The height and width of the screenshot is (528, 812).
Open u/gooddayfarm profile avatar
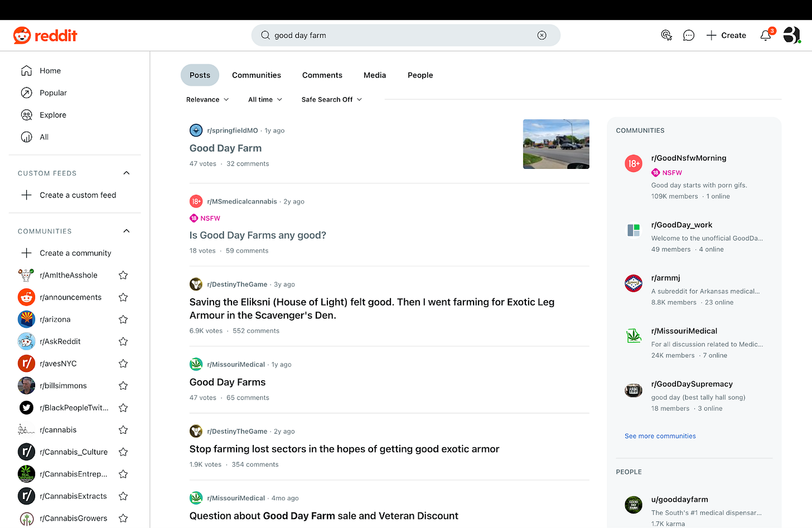pos(634,505)
